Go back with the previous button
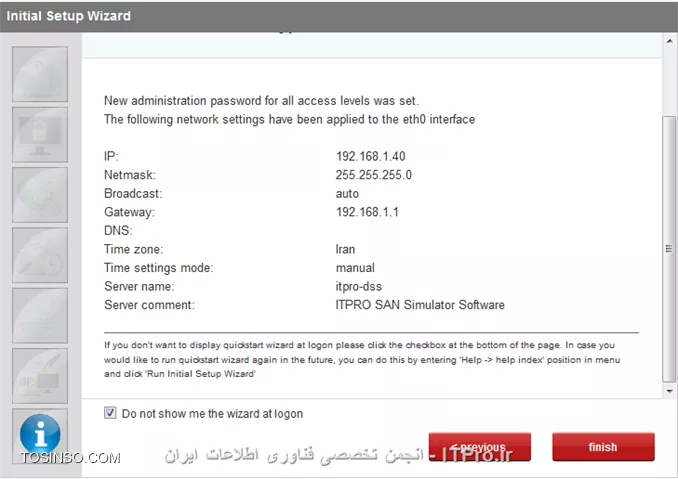678x479 pixels. point(480,447)
